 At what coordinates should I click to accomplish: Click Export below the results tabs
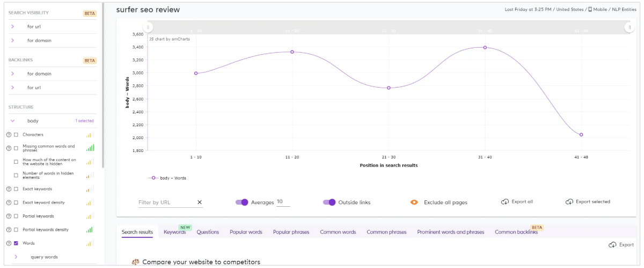(x=621, y=245)
